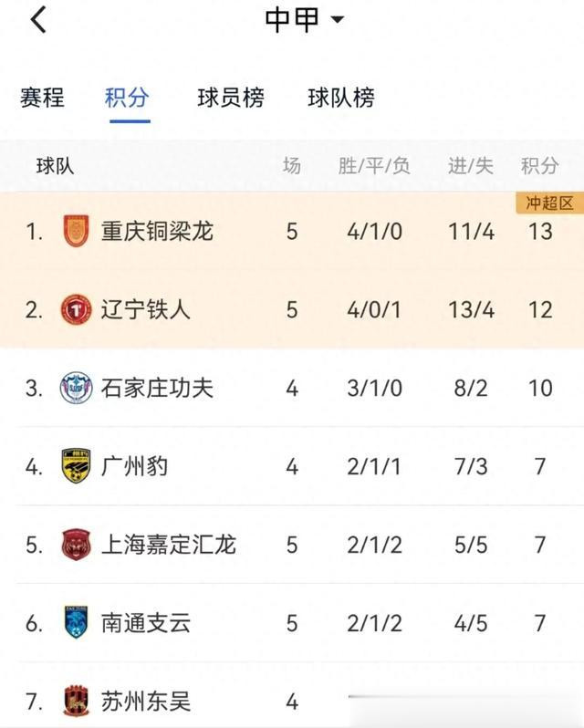The height and width of the screenshot is (728, 584).
Task: Tap the 广州豹 team emblem
Action: [x=76, y=465]
